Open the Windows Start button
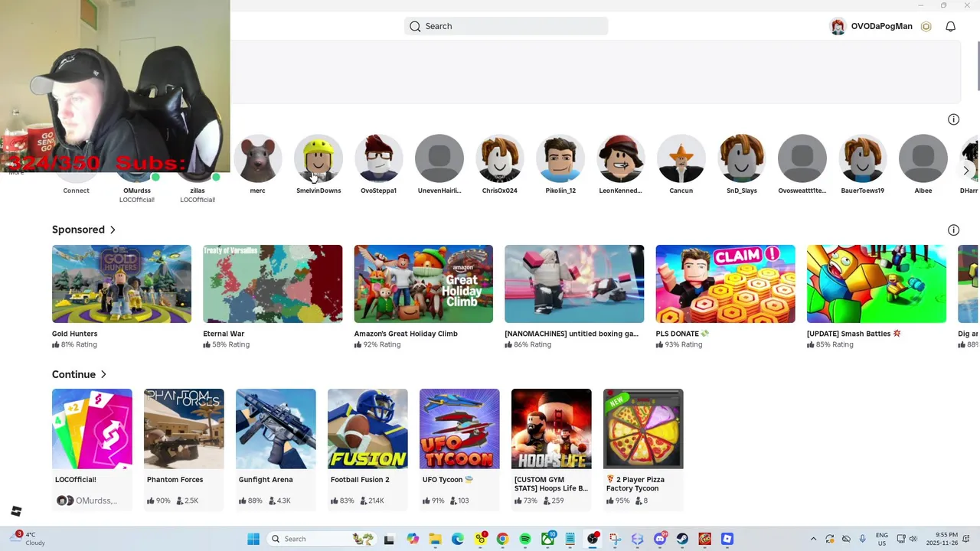The width and height of the screenshot is (980, 551). coord(253,539)
